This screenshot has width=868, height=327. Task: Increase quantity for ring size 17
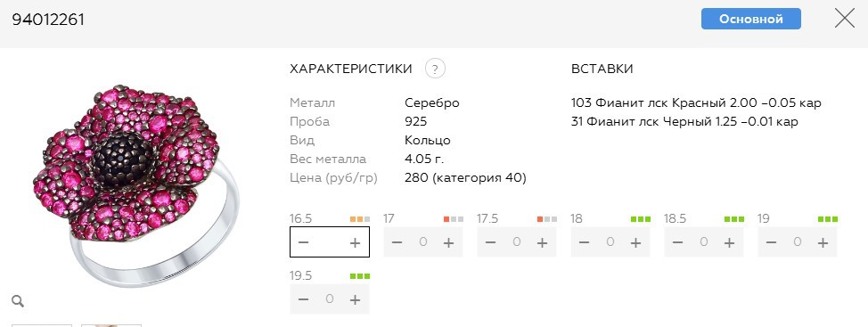pos(448,242)
